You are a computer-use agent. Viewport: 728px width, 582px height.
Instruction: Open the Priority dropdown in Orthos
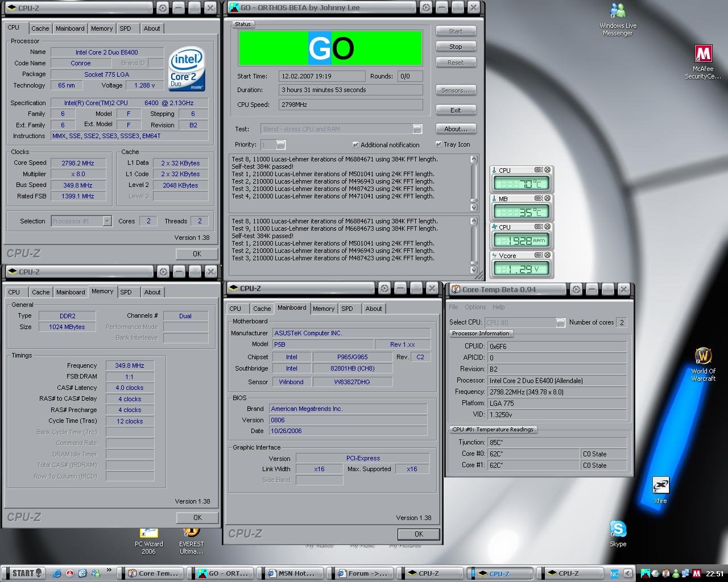click(x=280, y=145)
